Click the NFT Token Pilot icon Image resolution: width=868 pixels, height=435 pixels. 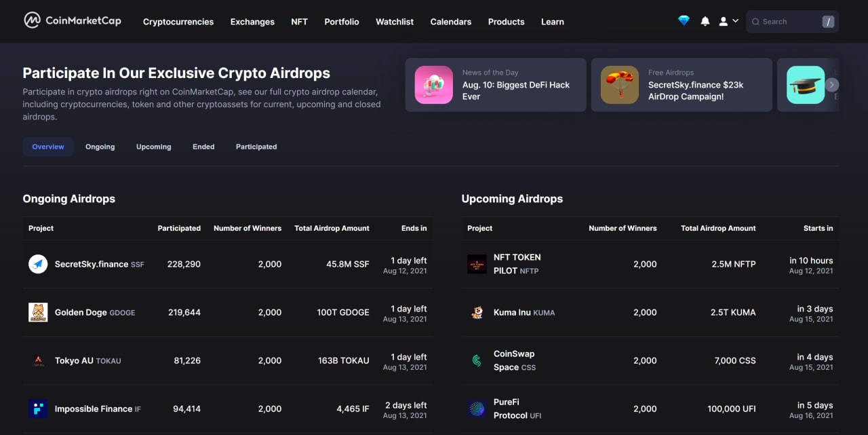click(477, 264)
